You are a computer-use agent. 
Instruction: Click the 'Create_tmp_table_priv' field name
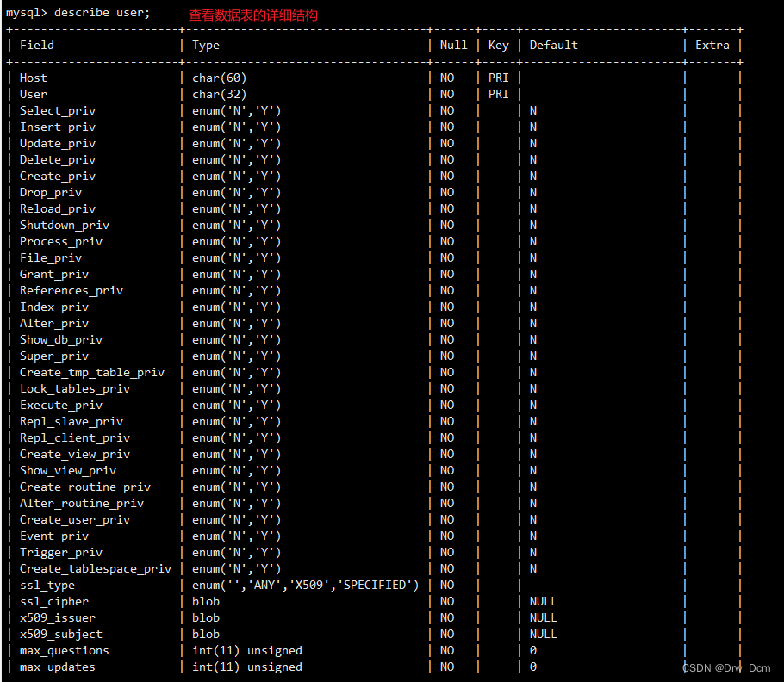pyautogui.click(x=92, y=373)
